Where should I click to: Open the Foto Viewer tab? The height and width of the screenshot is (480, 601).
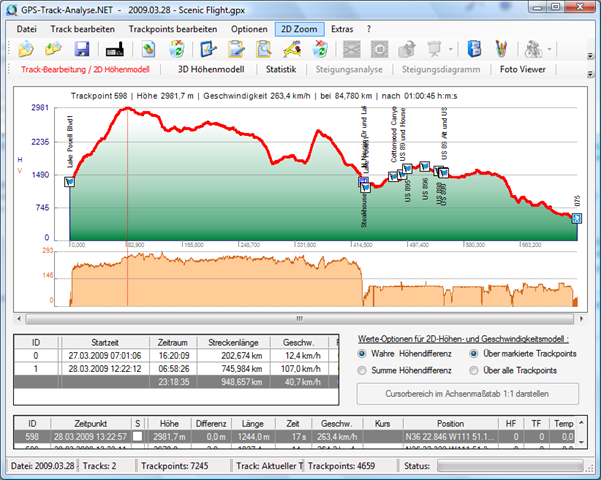click(523, 71)
